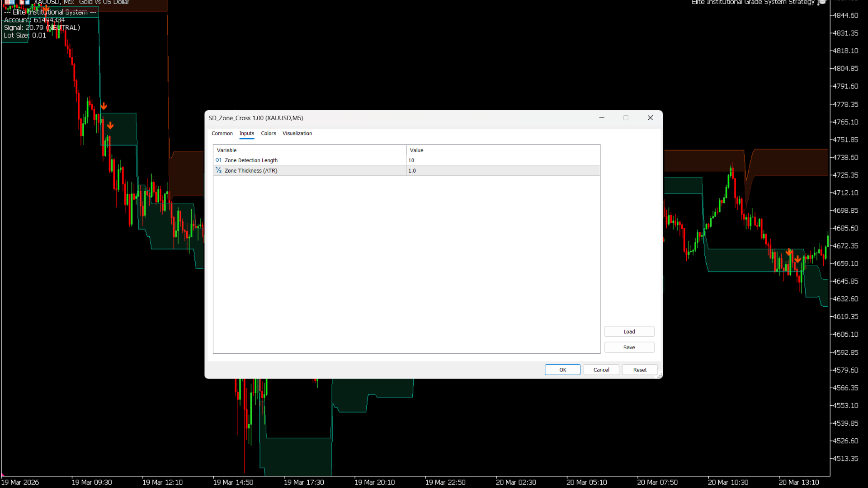868x488 pixels.
Task: Click the expert advisor hat icon
Action: (x=822, y=2)
